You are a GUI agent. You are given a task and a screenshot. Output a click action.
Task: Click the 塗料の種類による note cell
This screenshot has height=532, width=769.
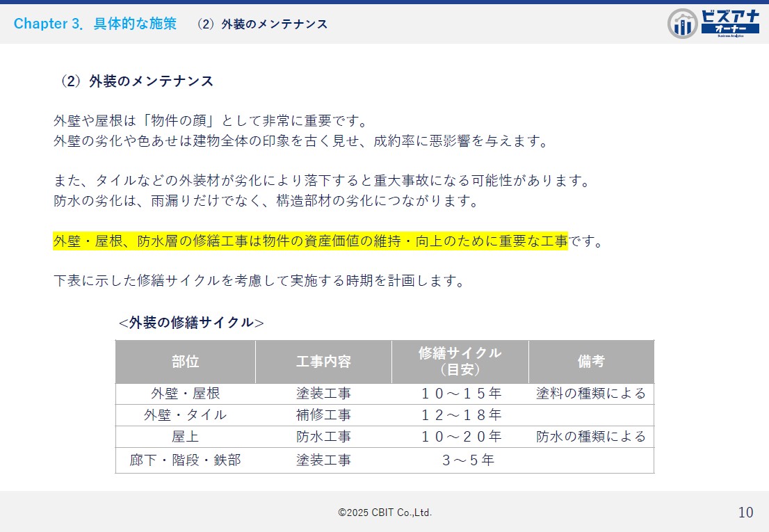click(592, 393)
